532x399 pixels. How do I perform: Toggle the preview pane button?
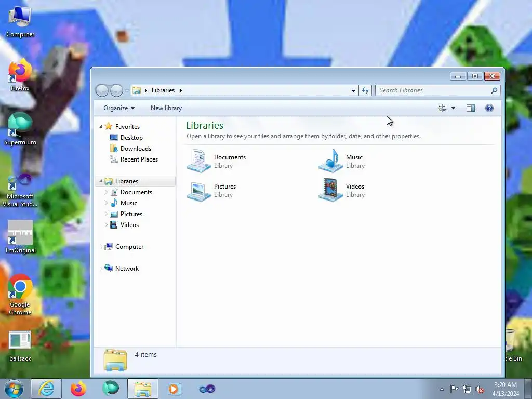(x=471, y=108)
